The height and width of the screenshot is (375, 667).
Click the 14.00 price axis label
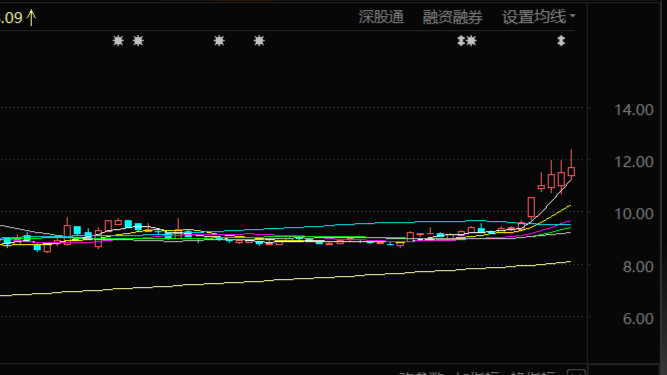634,110
